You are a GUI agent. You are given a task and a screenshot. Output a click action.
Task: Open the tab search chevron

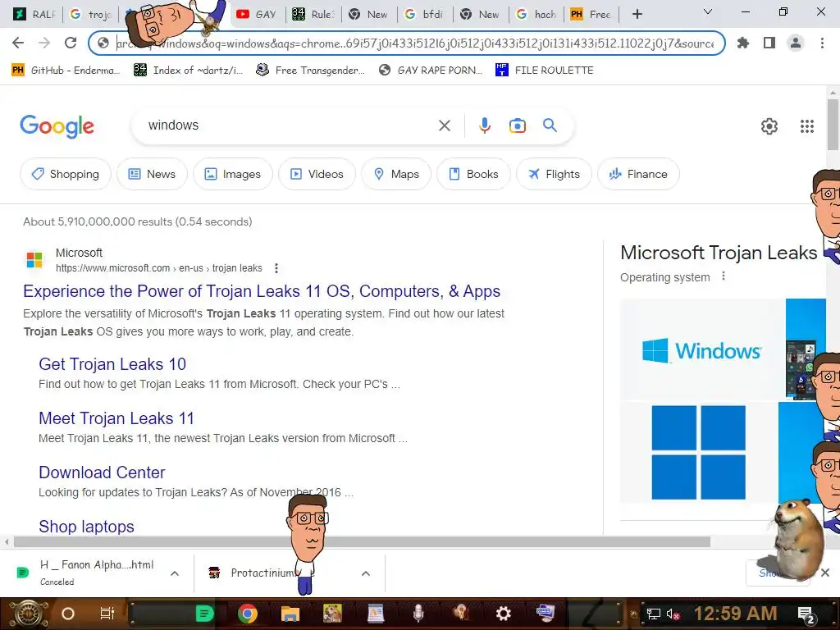(x=708, y=11)
